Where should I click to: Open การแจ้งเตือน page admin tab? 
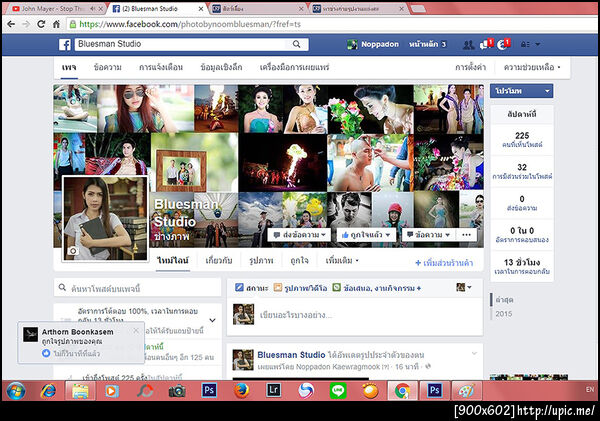pos(161,67)
